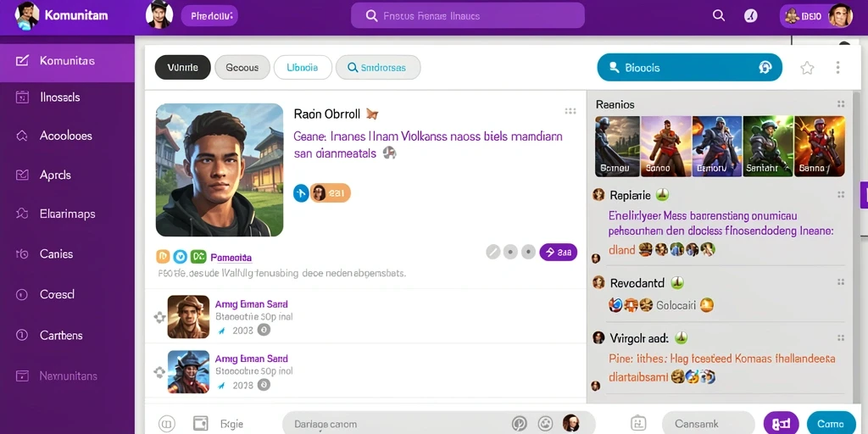Click the Bxgie bottom toolbar item
This screenshot has width=868, height=434.
(x=231, y=424)
